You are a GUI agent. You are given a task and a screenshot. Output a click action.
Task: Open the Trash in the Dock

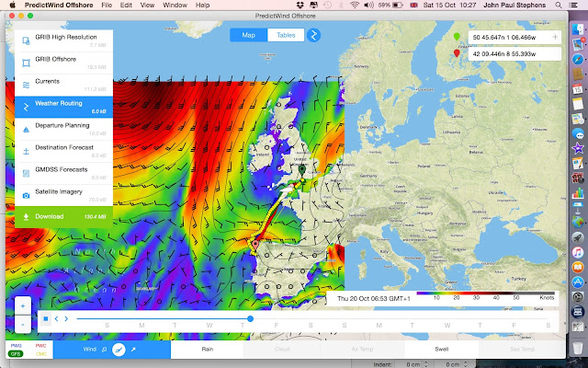(578, 348)
